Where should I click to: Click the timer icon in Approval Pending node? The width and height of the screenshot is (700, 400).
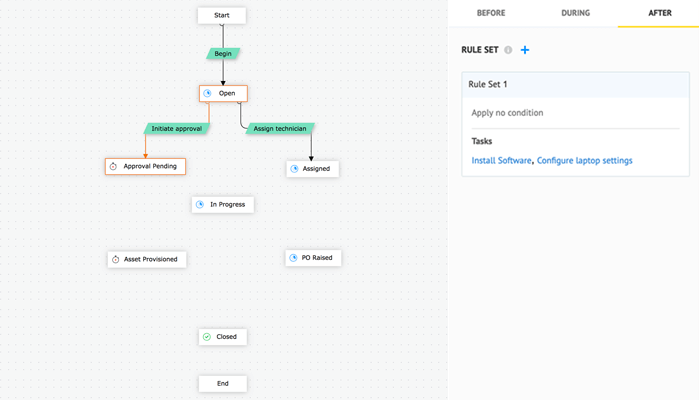114,166
